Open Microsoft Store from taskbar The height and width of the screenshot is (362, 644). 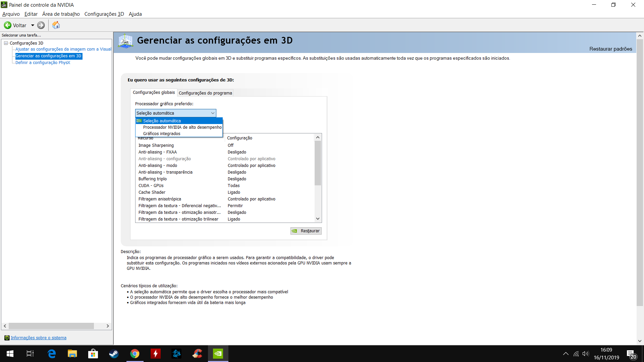93,354
